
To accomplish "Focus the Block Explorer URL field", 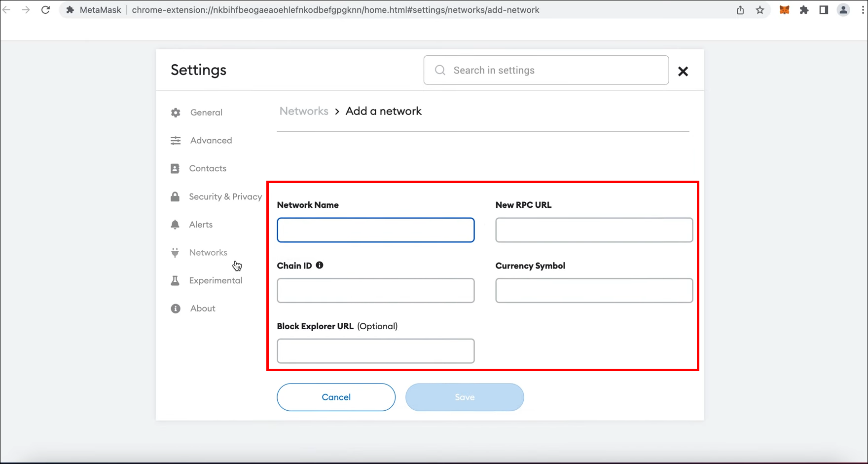I will [x=376, y=351].
